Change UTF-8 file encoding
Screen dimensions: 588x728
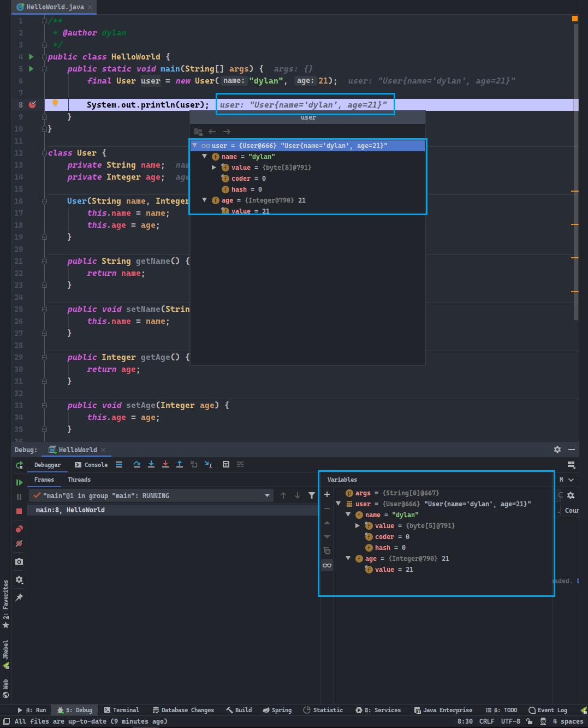510,721
